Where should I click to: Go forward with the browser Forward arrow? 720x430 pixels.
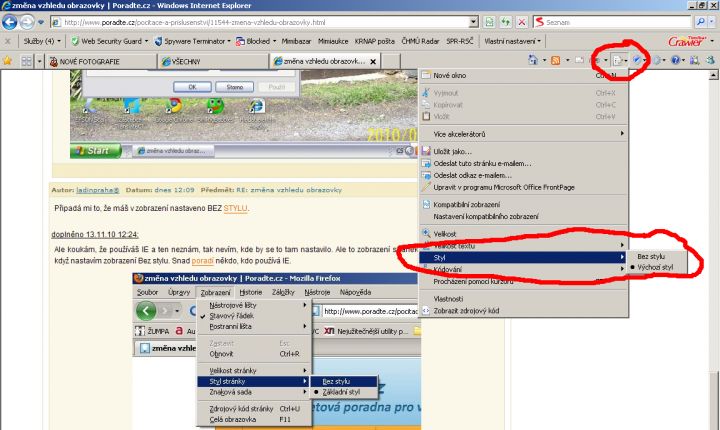click(27, 22)
